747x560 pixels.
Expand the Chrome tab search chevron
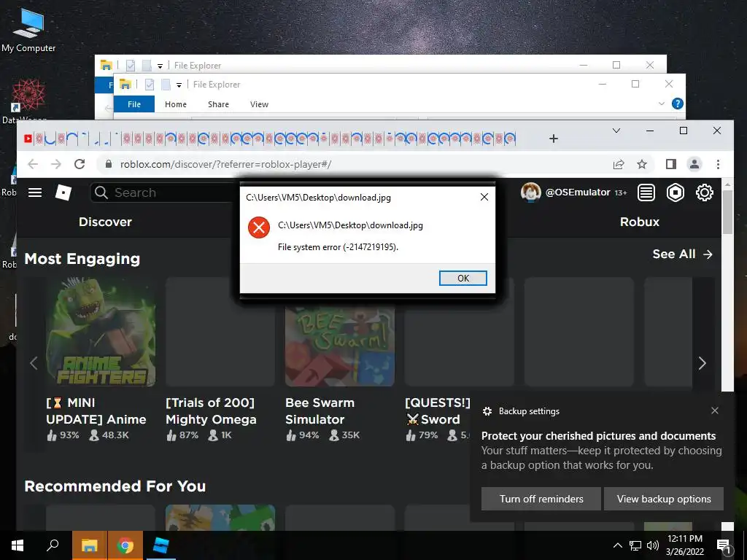point(616,131)
